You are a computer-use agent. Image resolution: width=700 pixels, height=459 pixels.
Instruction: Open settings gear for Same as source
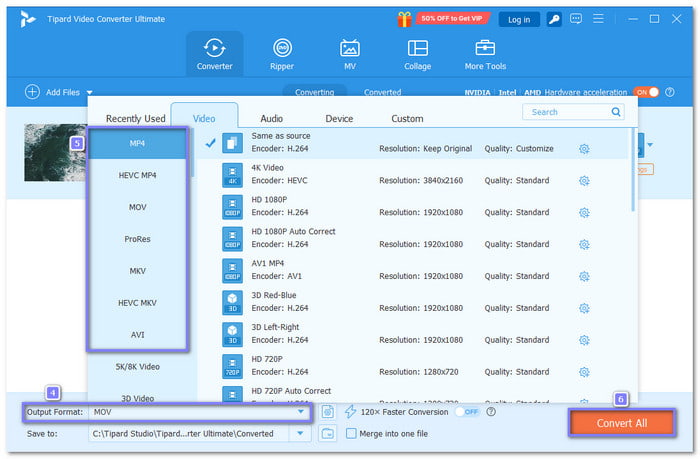pos(584,149)
